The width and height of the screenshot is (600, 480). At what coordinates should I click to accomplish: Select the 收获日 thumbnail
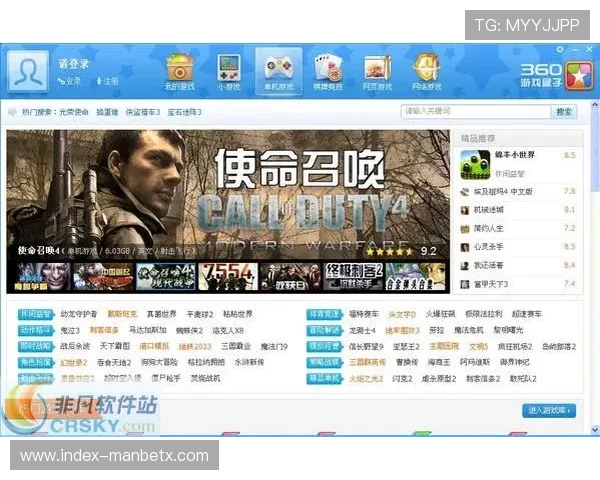click(x=290, y=276)
